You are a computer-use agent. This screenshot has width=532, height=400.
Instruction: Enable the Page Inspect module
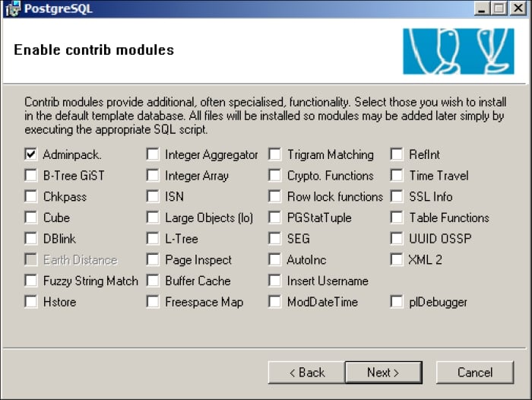coord(153,260)
